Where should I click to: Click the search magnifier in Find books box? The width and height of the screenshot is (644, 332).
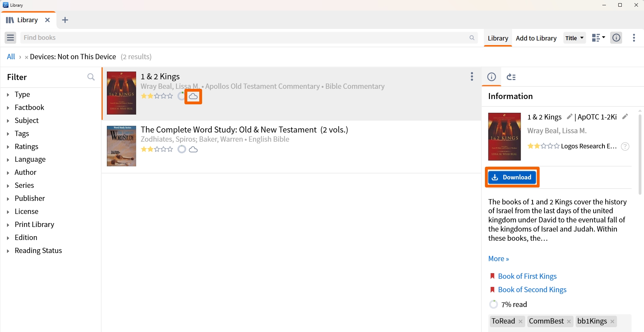click(x=472, y=38)
